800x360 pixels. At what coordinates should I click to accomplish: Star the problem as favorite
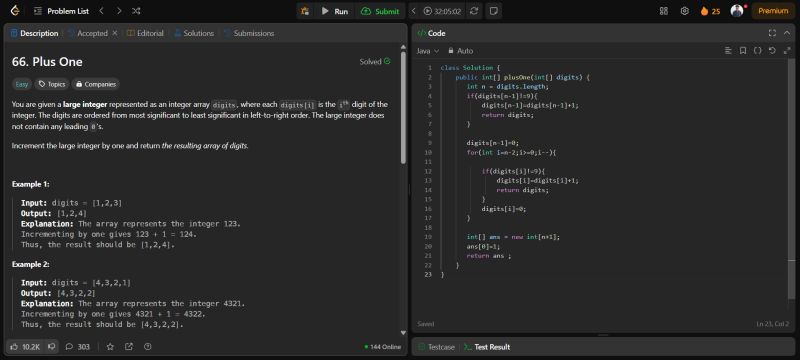click(110, 347)
